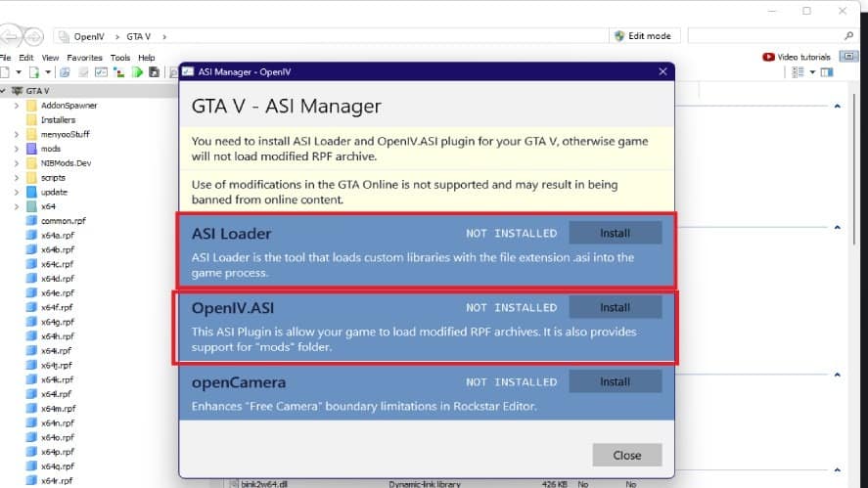Expand the scripts folder
This screenshot has height=488, width=868.
[16, 178]
